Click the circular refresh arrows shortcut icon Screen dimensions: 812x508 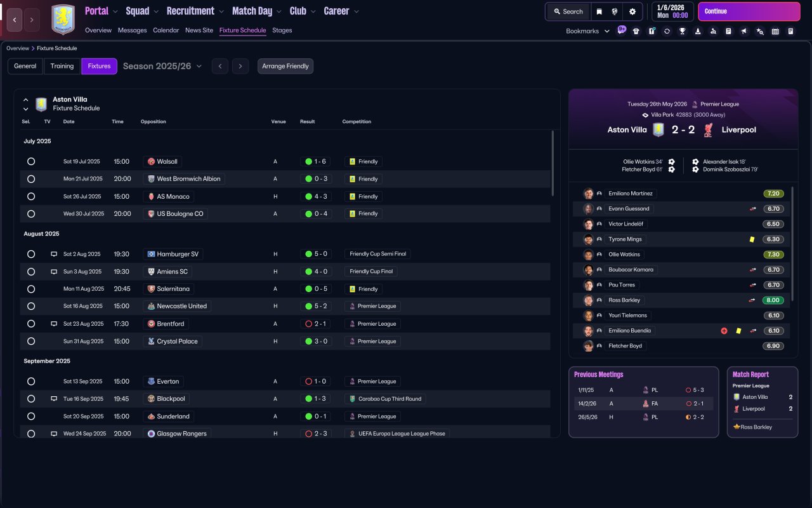[x=667, y=31]
